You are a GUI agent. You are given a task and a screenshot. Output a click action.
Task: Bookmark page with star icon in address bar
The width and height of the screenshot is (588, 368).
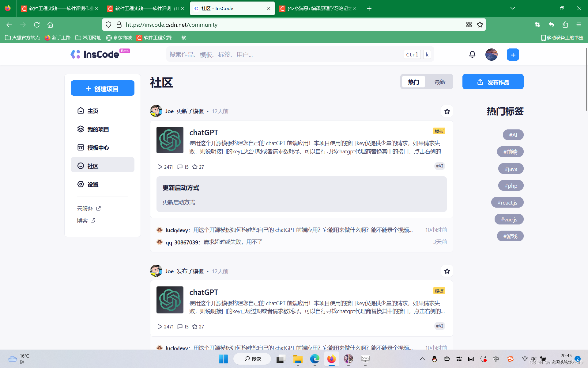[x=480, y=25]
